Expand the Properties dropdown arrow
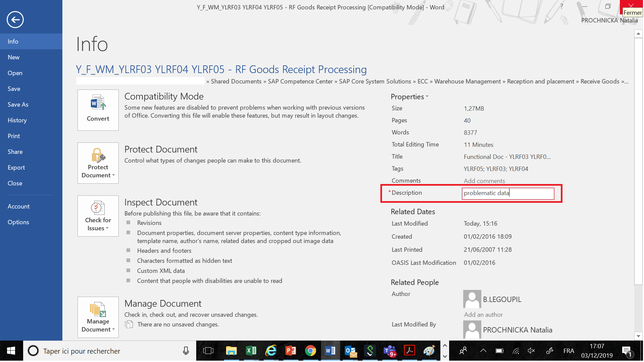644x362 pixels. (427, 97)
